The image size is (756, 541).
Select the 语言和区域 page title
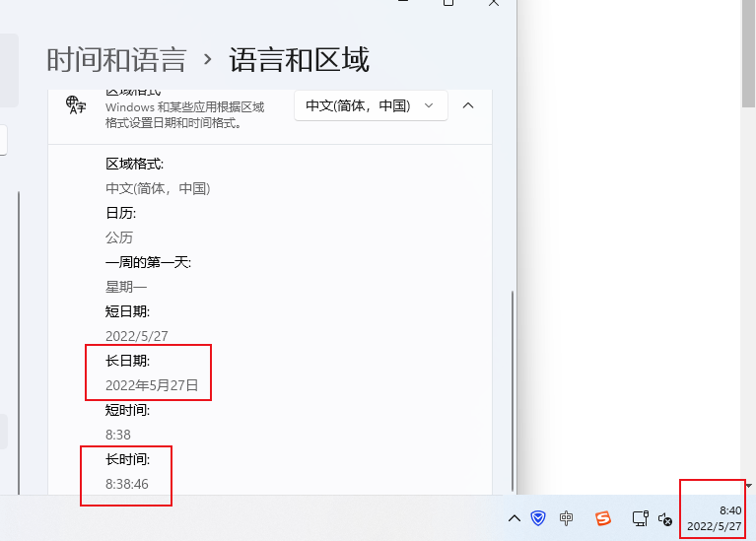tap(299, 60)
